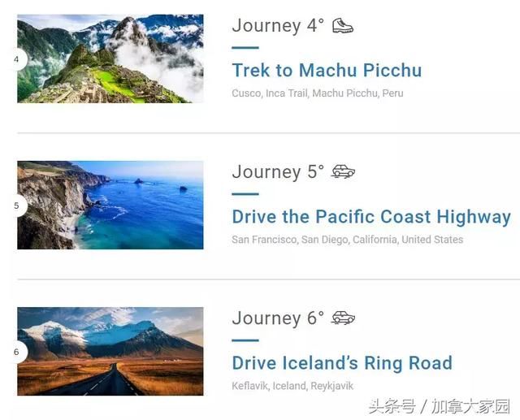This screenshot has width=520, height=420.
Task: Select the circular number 5 badge
Action: coord(17,206)
